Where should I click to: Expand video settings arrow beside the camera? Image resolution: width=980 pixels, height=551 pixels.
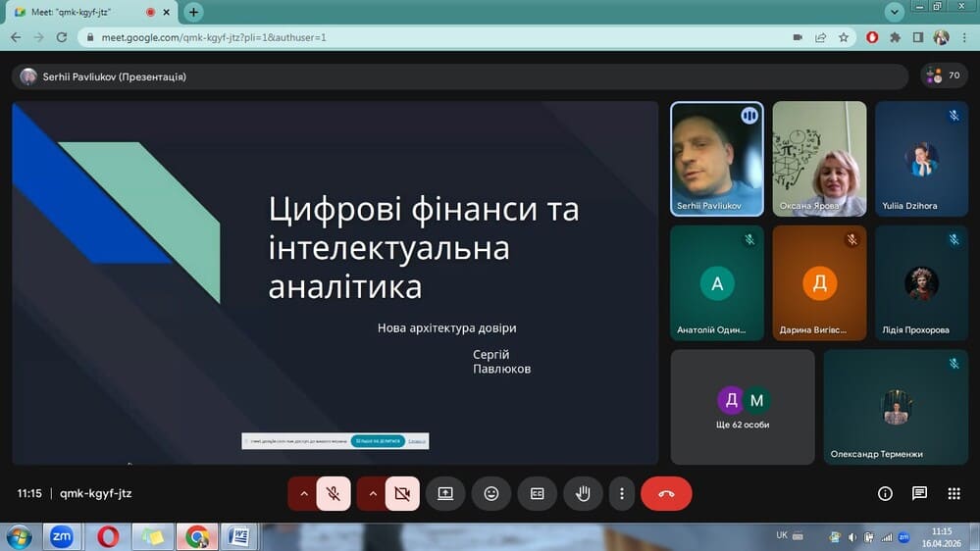click(373, 494)
